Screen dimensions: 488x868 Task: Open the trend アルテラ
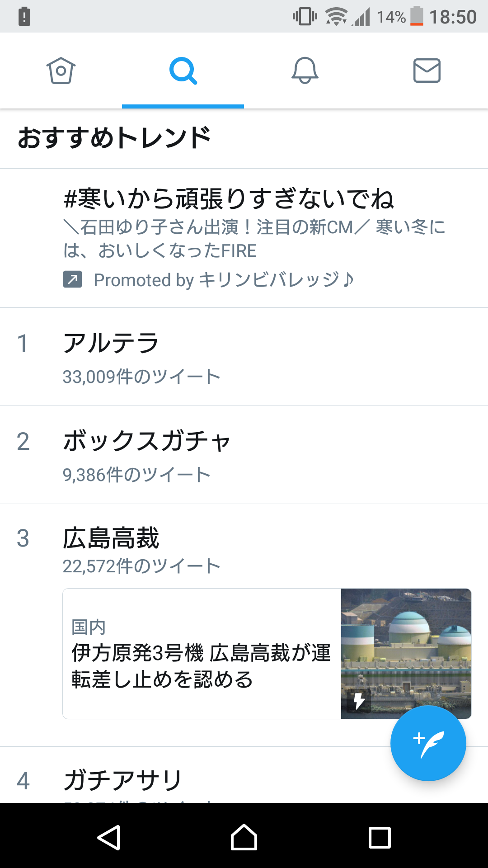pyautogui.click(x=111, y=343)
